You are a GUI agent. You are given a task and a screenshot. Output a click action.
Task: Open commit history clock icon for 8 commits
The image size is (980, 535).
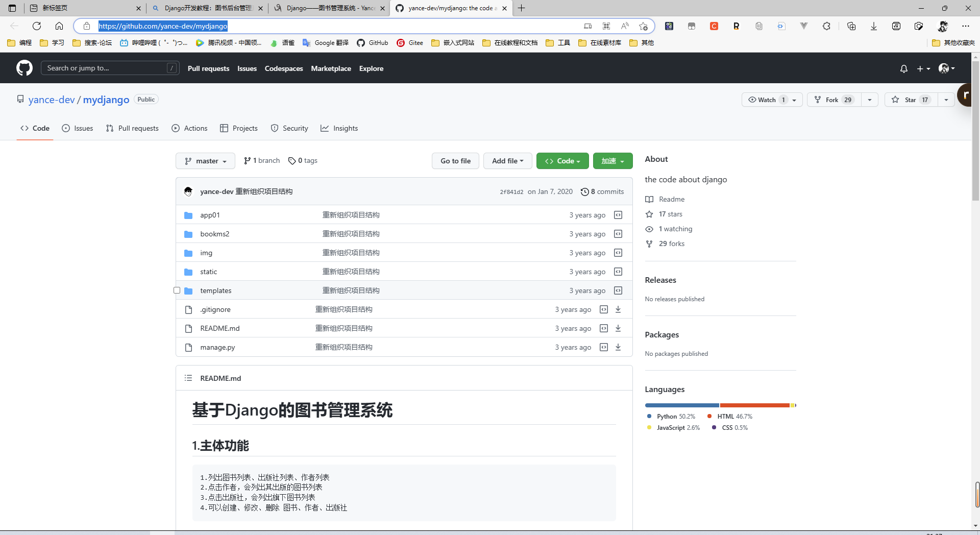(584, 192)
